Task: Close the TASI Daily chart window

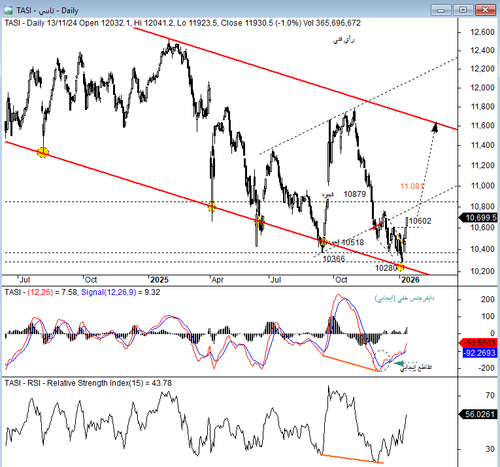Action: [486, 10]
